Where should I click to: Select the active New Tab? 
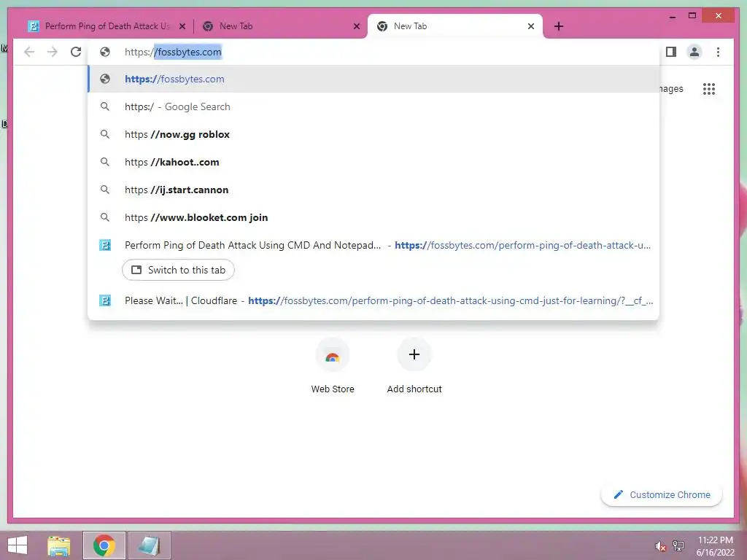click(x=455, y=26)
